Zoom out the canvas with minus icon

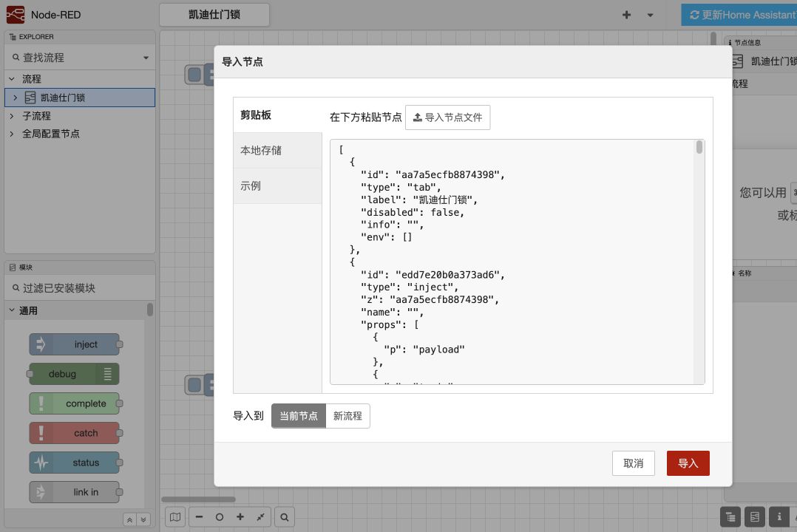click(x=200, y=517)
